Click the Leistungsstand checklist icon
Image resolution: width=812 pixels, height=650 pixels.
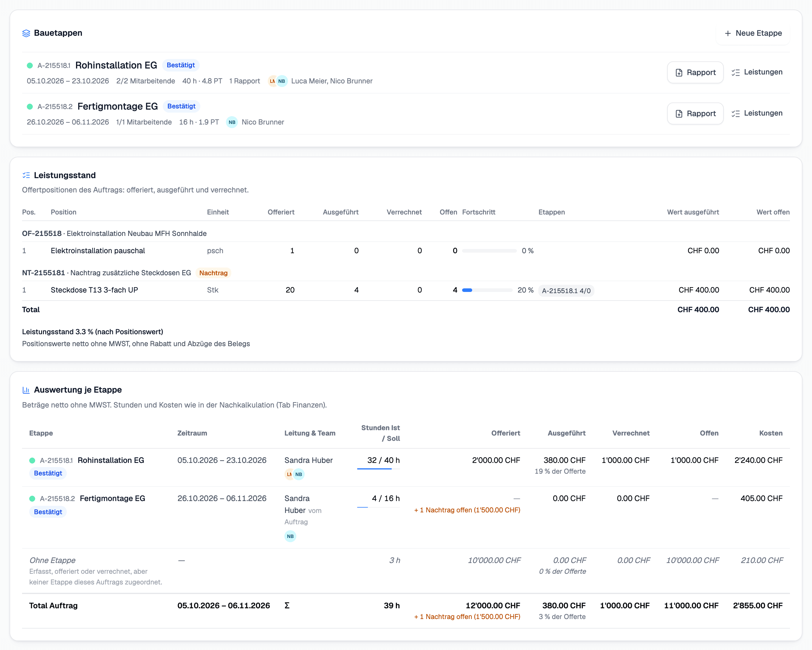point(26,175)
